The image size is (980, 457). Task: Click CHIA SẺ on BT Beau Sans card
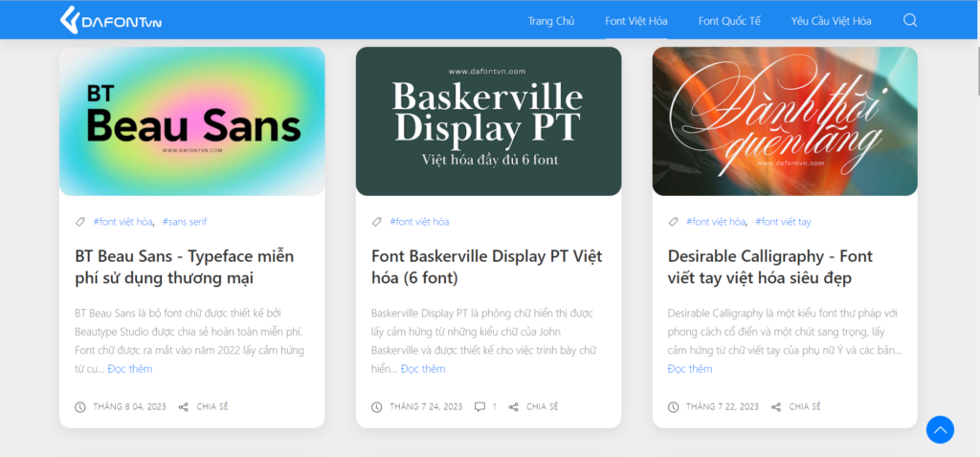[x=212, y=407]
